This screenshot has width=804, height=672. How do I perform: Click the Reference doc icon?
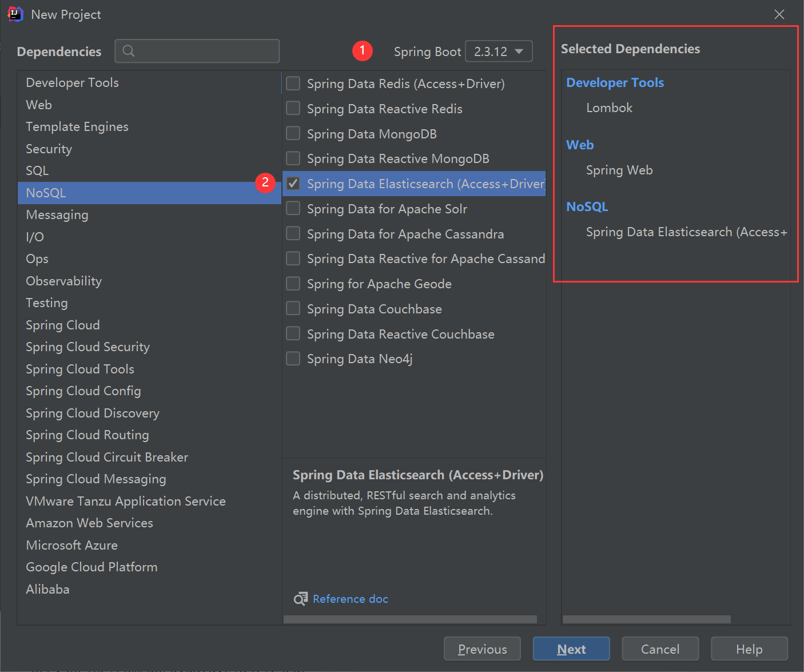coord(300,599)
